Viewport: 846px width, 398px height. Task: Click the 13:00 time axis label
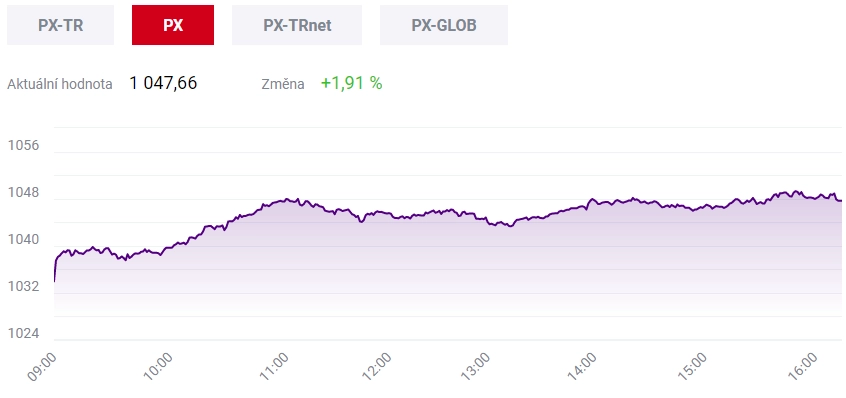(x=477, y=367)
